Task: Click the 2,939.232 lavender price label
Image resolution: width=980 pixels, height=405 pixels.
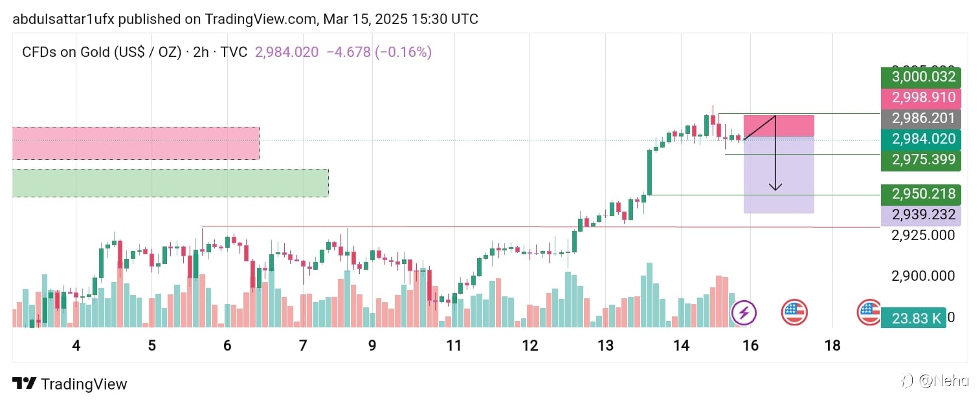Action: tap(921, 215)
